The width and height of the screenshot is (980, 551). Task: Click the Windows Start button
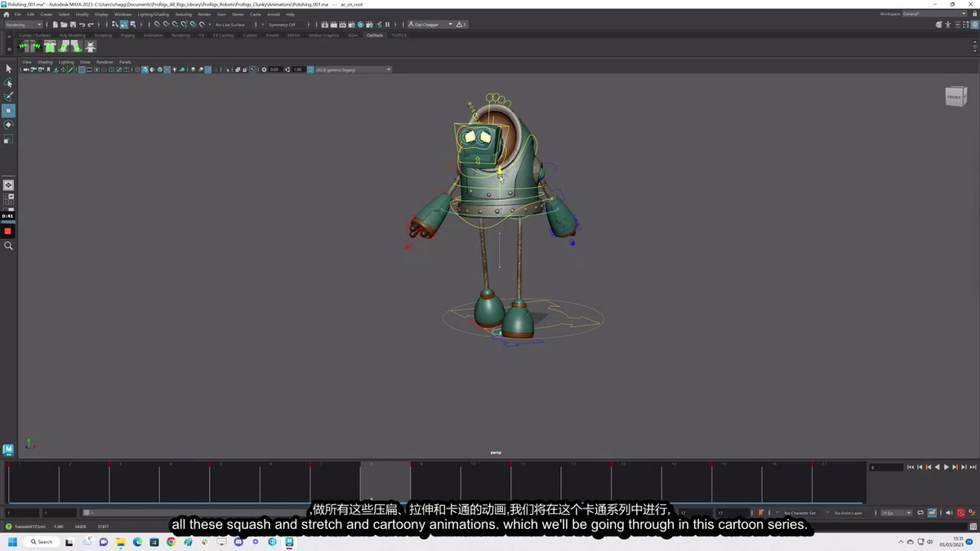(13, 542)
